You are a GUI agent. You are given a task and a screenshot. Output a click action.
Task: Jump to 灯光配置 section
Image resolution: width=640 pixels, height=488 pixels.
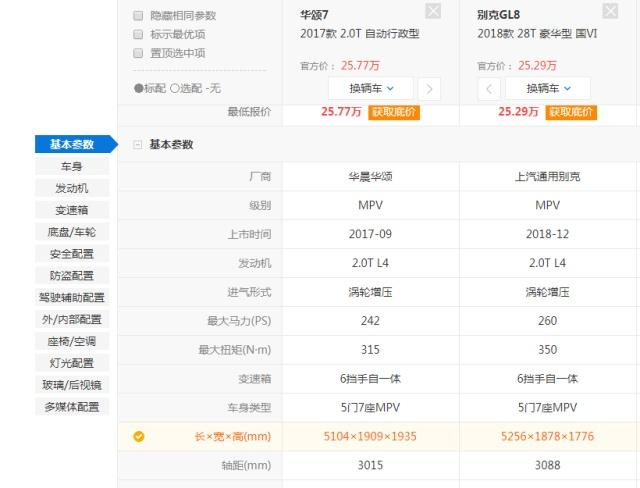tap(72, 363)
